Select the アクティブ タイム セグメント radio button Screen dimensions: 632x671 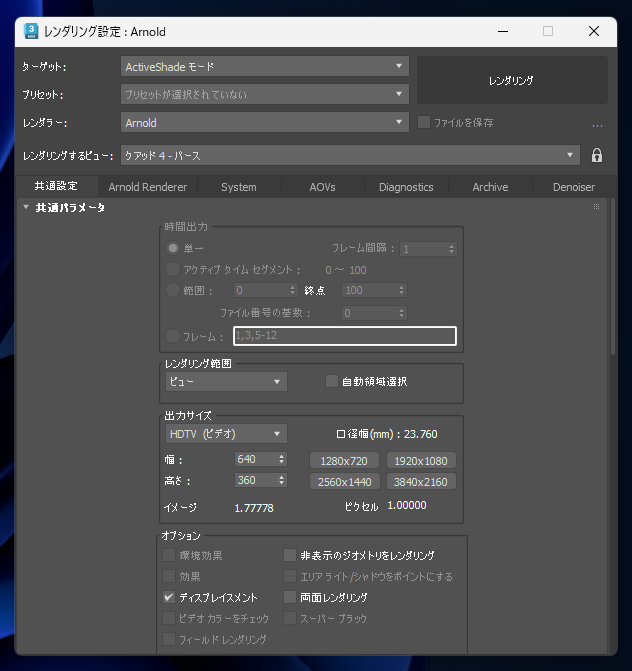173,270
